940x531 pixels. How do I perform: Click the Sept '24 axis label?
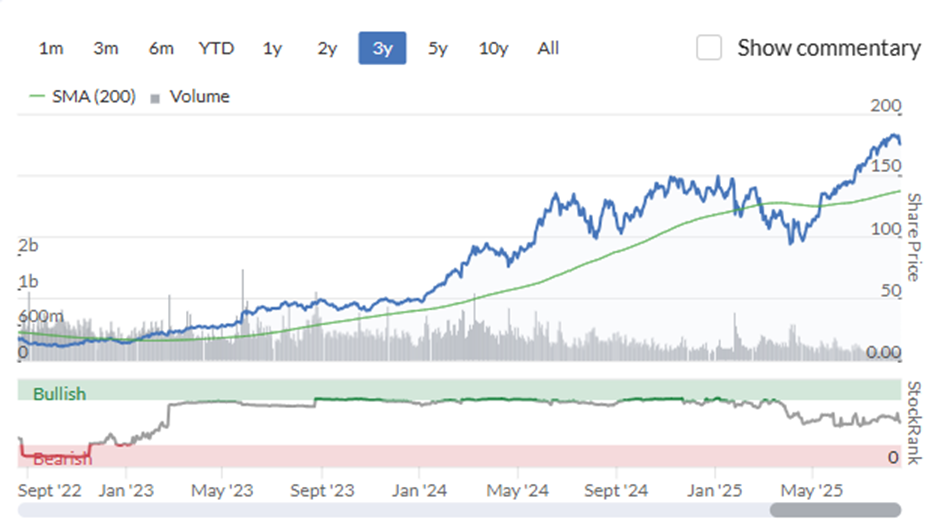pyautogui.click(x=616, y=491)
